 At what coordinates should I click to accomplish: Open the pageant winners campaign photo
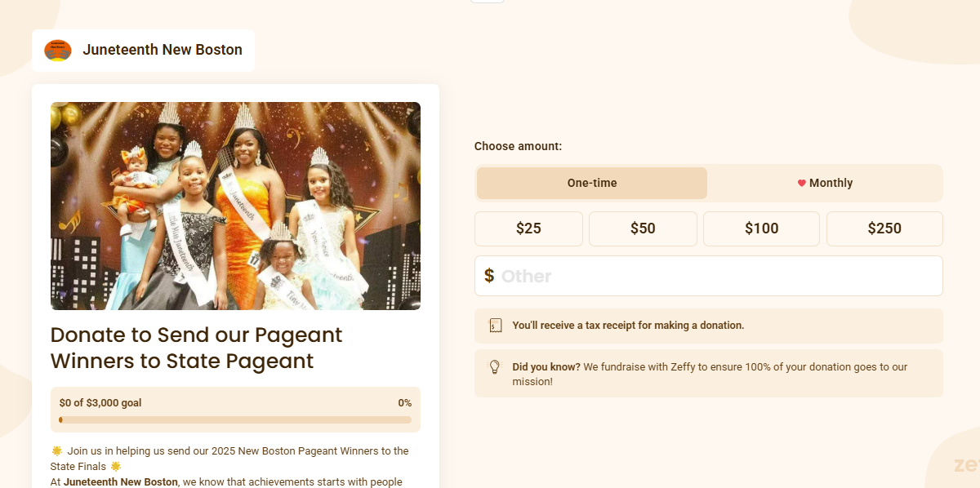pyautogui.click(x=235, y=206)
